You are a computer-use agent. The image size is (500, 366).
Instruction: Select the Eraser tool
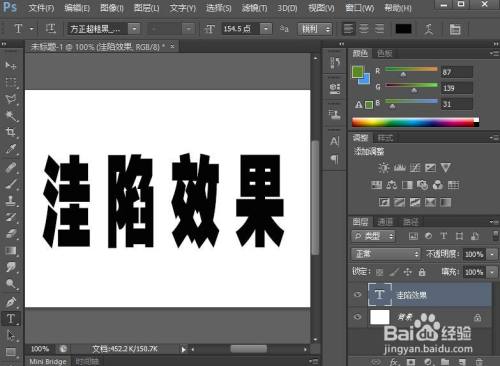(x=11, y=234)
